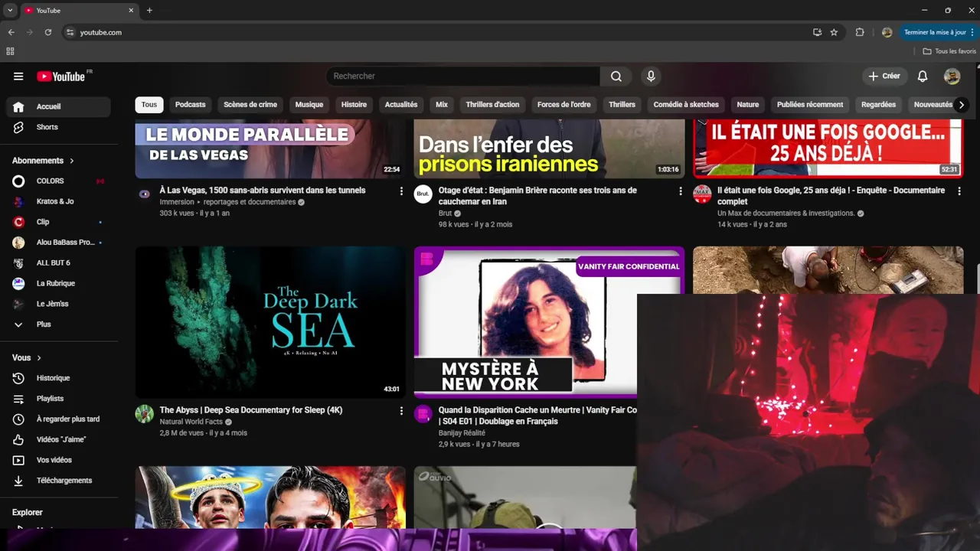Viewport: 980px width, 551px height.
Task: Select the Thrillers d'action chip
Action: click(x=492, y=105)
